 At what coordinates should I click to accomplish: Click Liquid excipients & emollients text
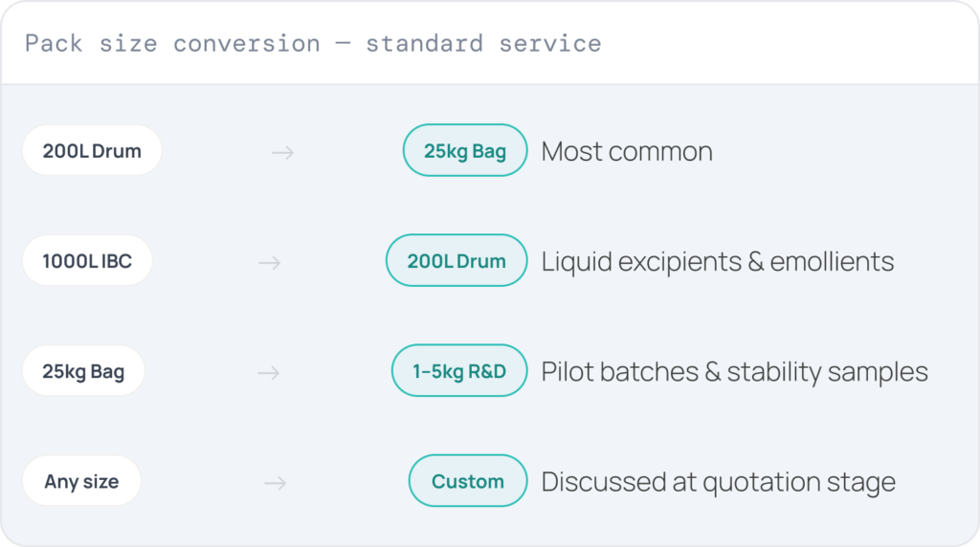tap(718, 262)
